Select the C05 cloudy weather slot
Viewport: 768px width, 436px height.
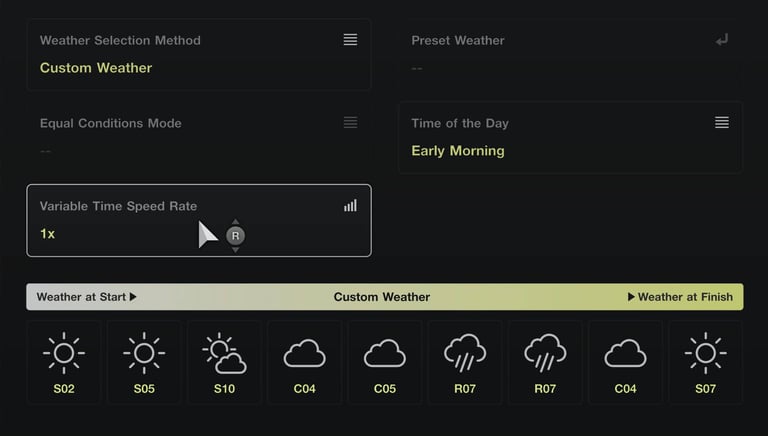point(384,362)
